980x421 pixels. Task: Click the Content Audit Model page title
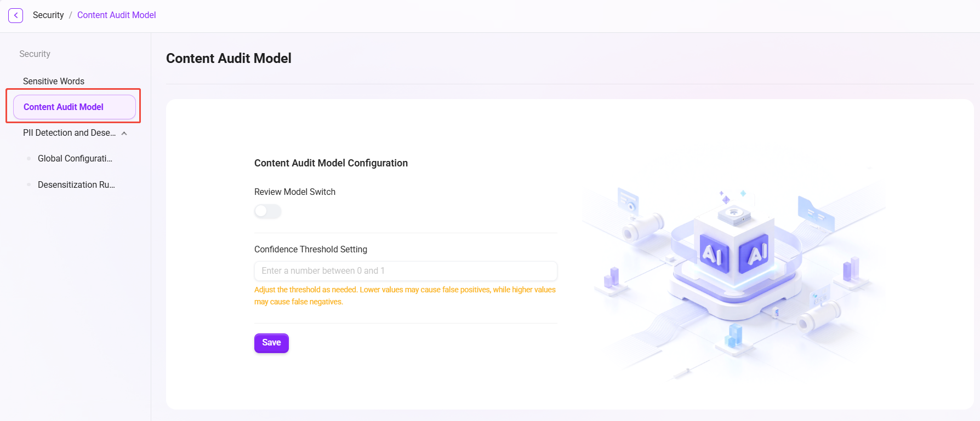229,58
